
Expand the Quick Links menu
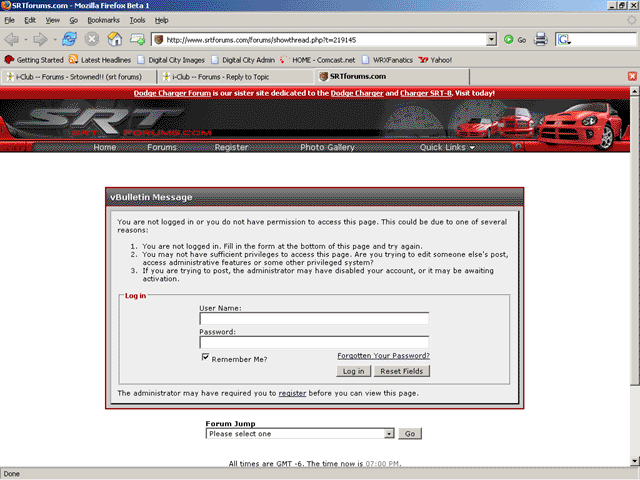coord(447,147)
